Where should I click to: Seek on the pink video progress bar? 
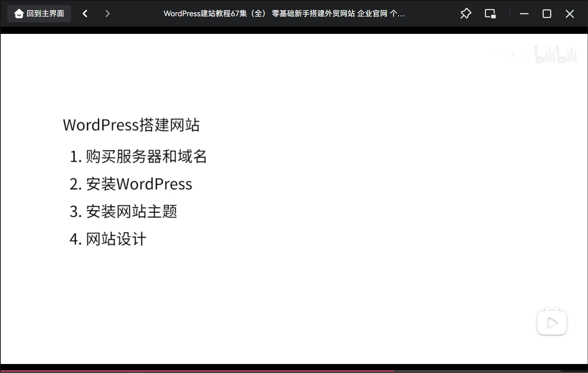294,371
